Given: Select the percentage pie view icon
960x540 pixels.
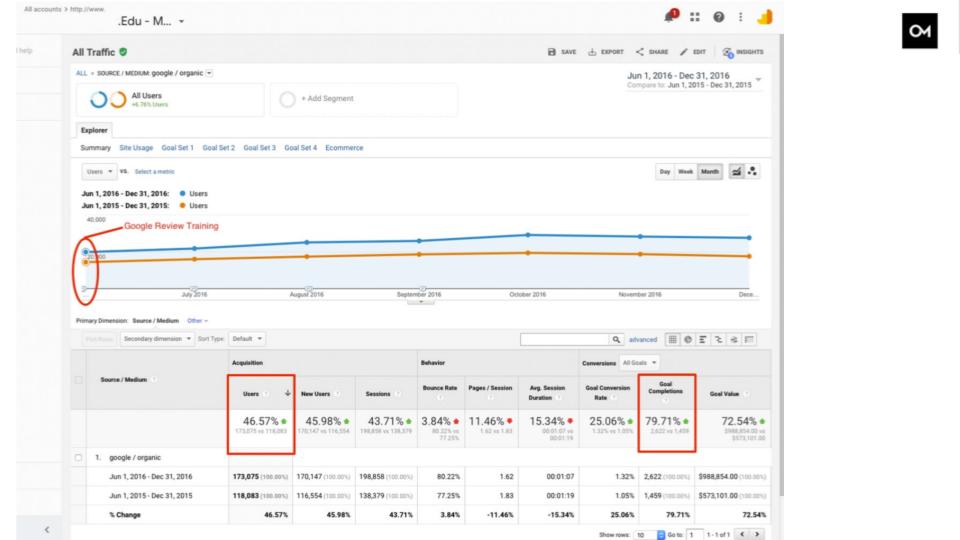Looking at the screenshot, I should [688, 339].
